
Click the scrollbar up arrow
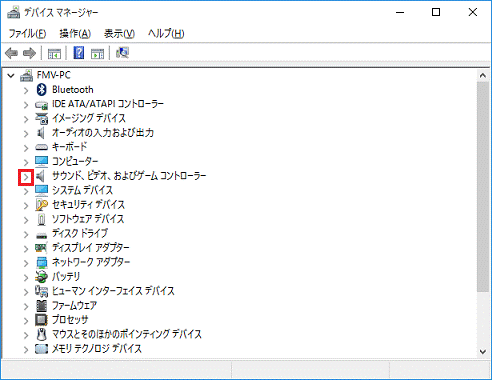[x=482, y=76]
